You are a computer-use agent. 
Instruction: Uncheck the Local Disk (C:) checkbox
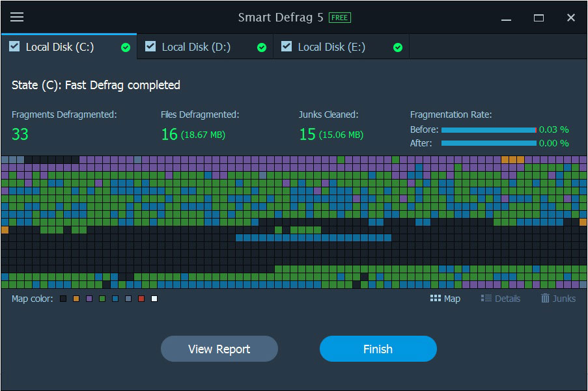14,46
